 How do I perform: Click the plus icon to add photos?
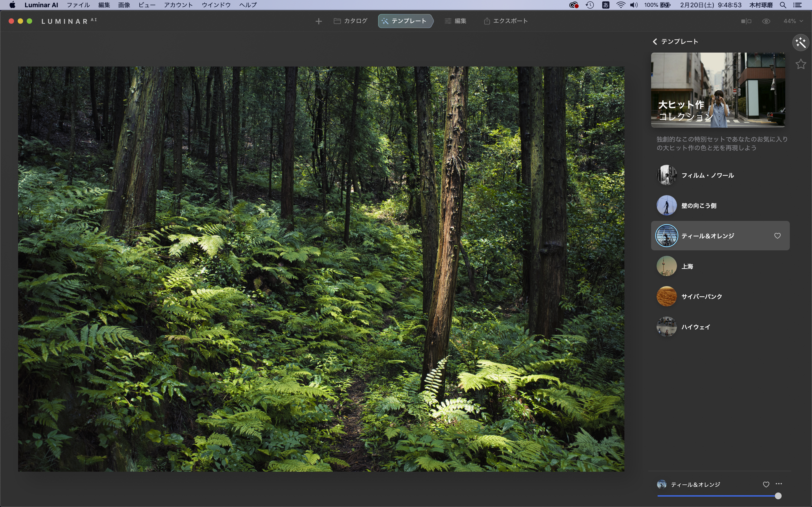pyautogui.click(x=318, y=21)
